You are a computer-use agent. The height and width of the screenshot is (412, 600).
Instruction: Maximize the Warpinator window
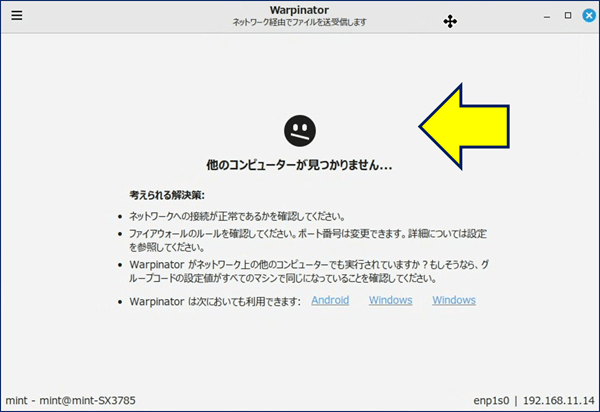pyautogui.click(x=568, y=15)
